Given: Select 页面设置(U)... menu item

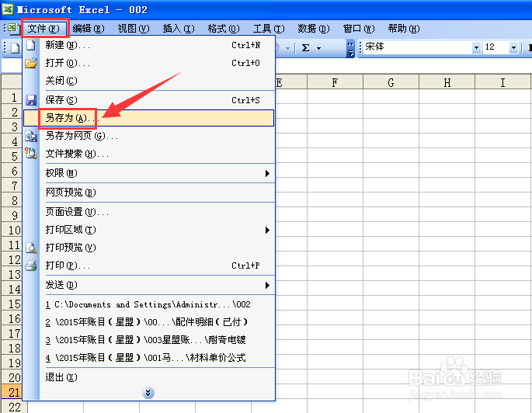Looking at the screenshot, I should coord(149,212).
